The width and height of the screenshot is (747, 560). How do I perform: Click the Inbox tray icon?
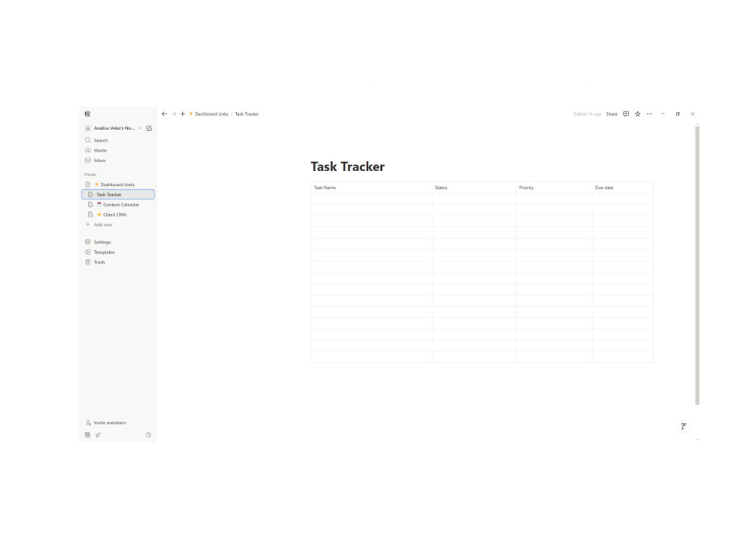point(87,161)
